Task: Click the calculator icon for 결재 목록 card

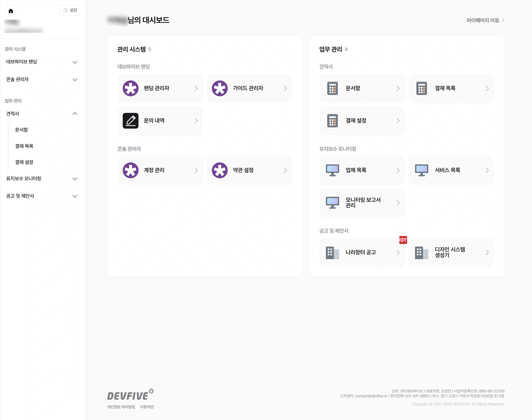Action: (x=422, y=88)
